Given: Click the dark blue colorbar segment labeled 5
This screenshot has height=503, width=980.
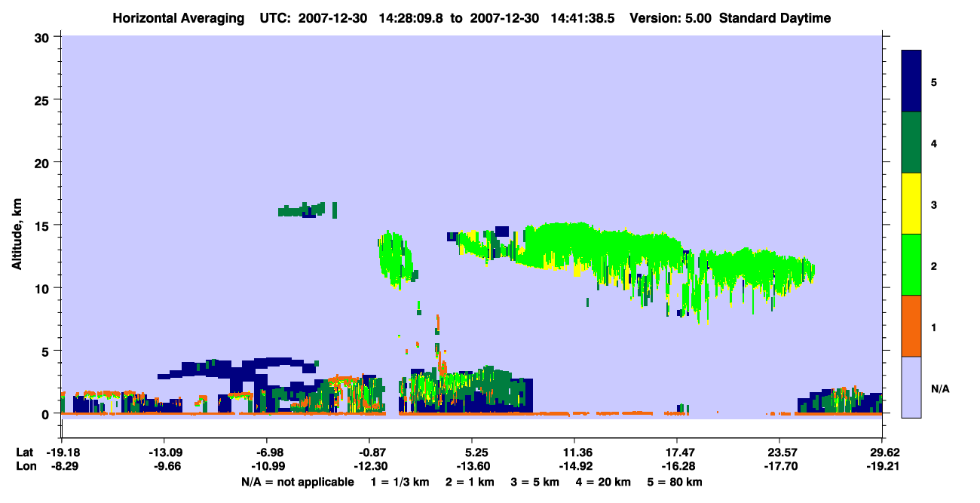Looking at the screenshot, I should tap(911, 81).
